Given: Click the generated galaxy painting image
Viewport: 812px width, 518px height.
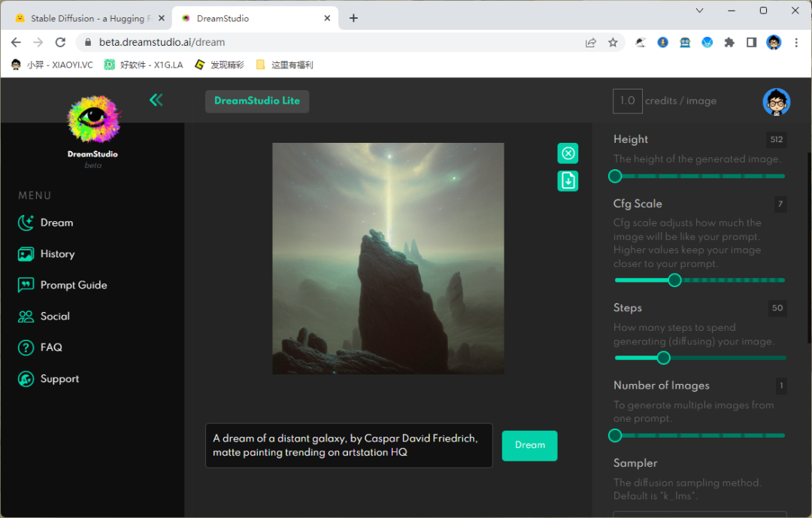Looking at the screenshot, I should pos(388,259).
